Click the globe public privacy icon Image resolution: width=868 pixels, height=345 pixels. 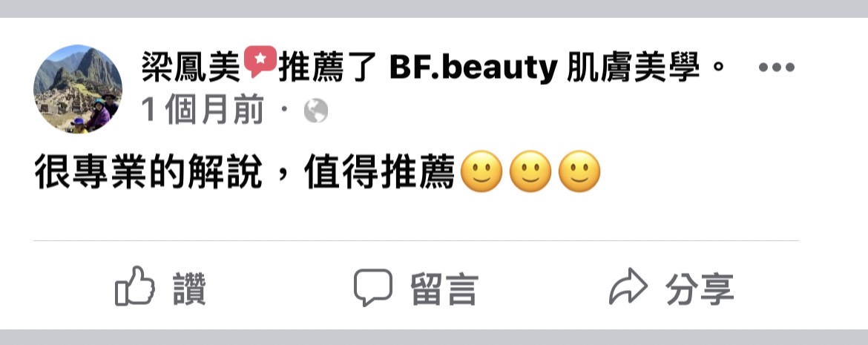[316, 111]
